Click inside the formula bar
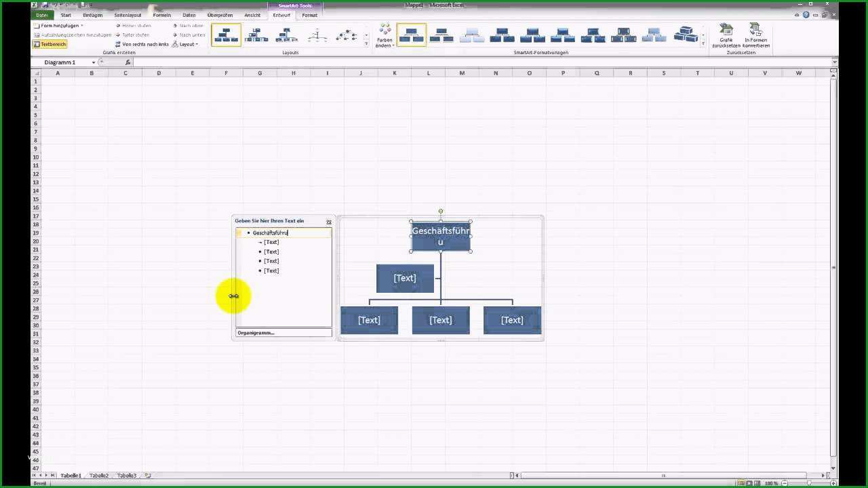Image resolution: width=868 pixels, height=488 pixels. click(x=481, y=62)
